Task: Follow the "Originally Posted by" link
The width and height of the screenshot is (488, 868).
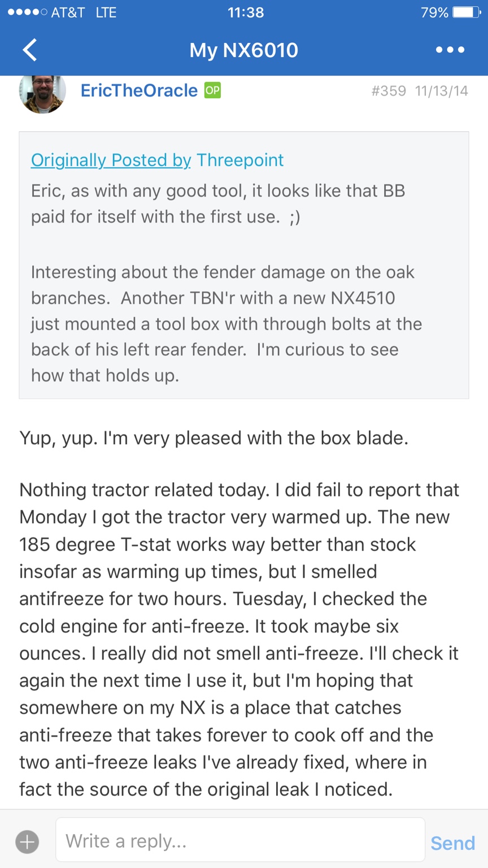Action: (x=111, y=160)
